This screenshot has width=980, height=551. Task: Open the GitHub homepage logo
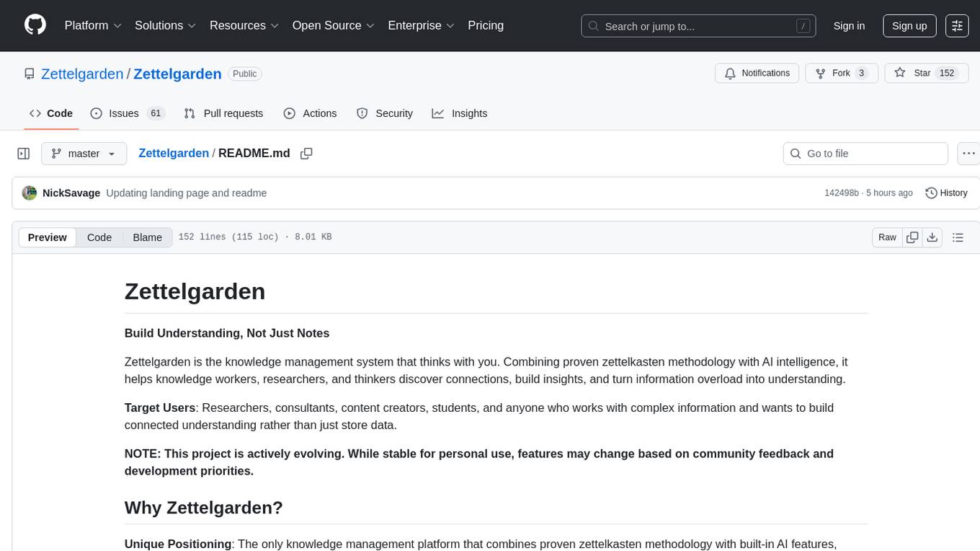pos(35,25)
